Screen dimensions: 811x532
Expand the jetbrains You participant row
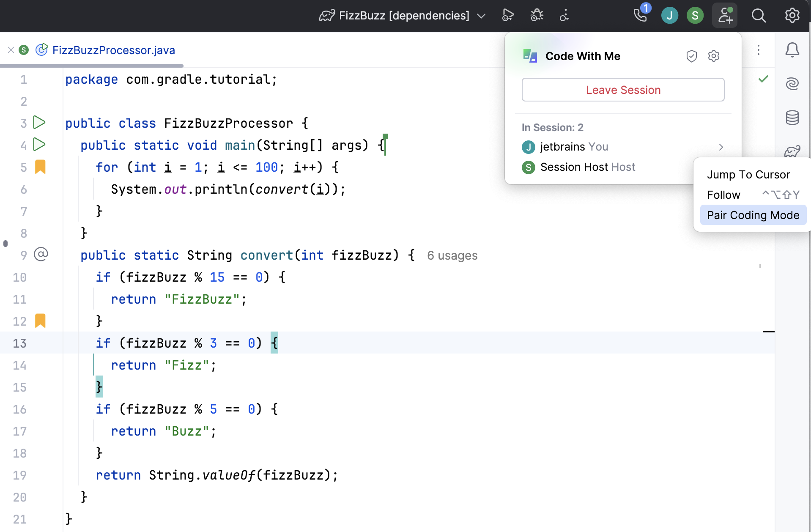coord(721,147)
